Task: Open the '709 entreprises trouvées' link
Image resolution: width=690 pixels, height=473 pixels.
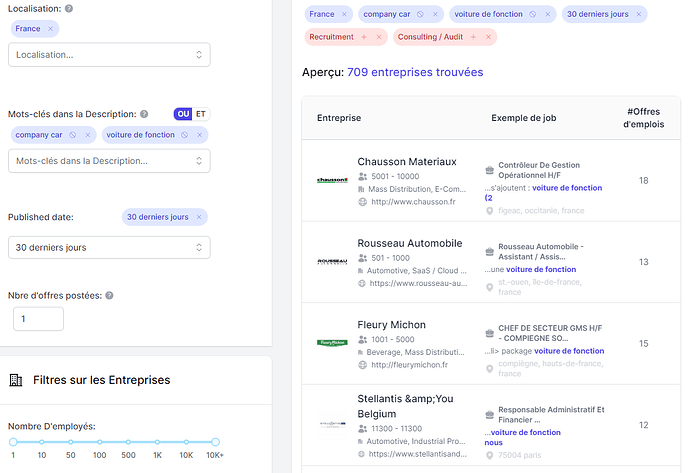Action: click(x=415, y=72)
